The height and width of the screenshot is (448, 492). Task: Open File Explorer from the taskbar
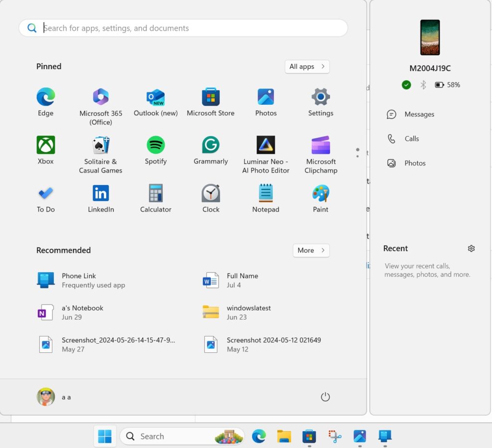click(284, 436)
